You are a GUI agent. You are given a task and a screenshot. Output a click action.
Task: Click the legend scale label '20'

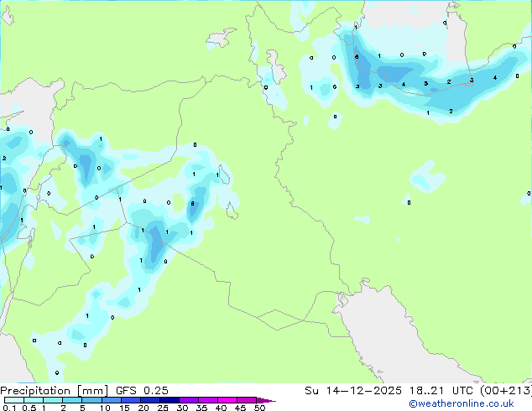[143, 408]
